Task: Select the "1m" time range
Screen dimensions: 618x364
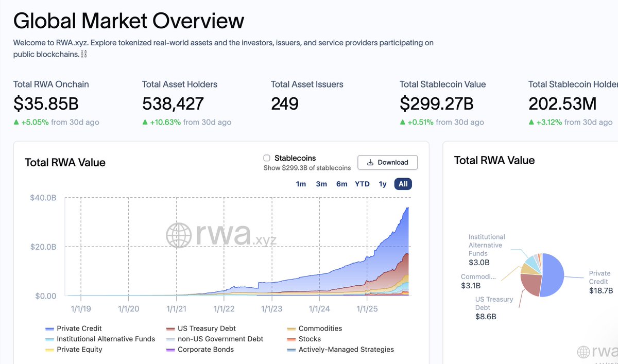Action: tap(301, 184)
